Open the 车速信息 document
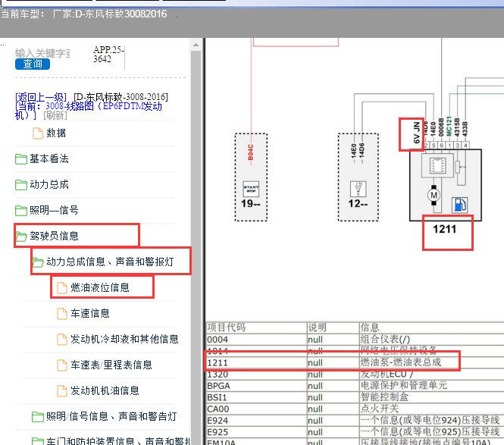 coord(90,313)
